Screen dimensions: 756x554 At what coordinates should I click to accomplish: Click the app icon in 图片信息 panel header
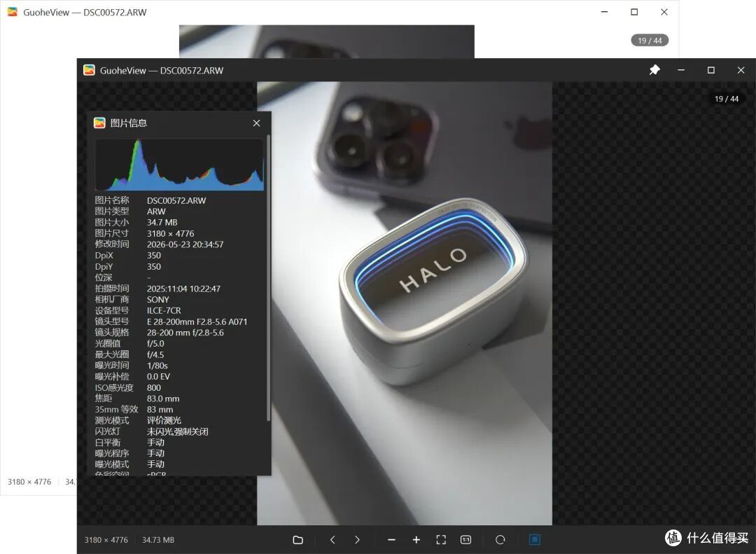[x=99, y=123]
